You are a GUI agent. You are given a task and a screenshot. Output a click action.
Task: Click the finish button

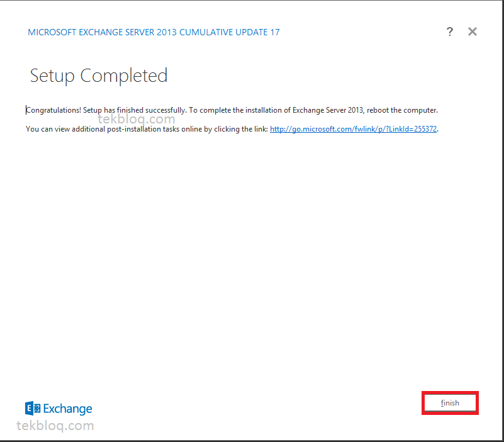[450, 403]
